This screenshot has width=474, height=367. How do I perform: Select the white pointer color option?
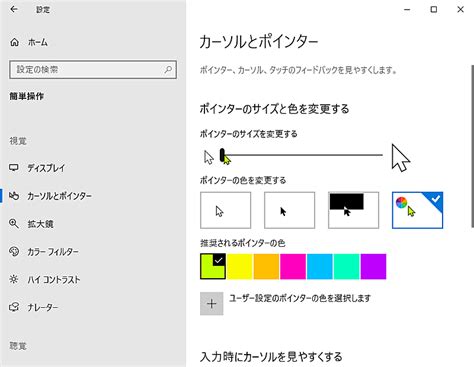226,210
